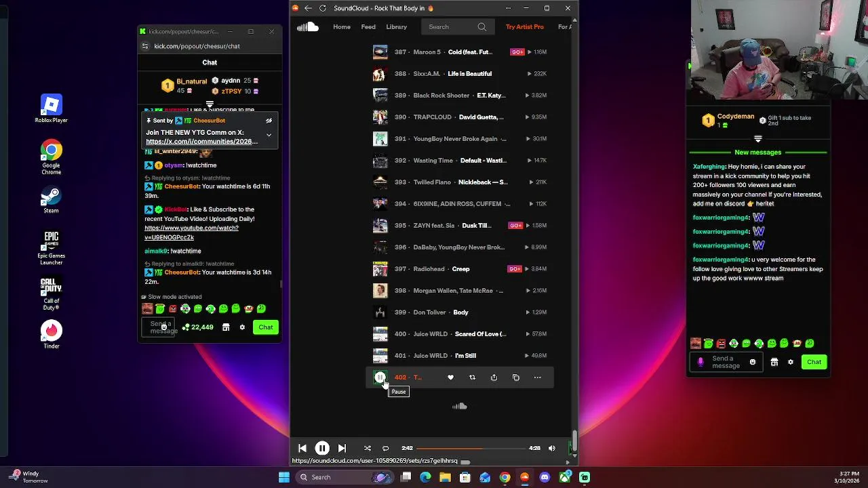Copy track 402 using the copy icon
The width and height of the screenshot is (868, 488).
(515, 378)
